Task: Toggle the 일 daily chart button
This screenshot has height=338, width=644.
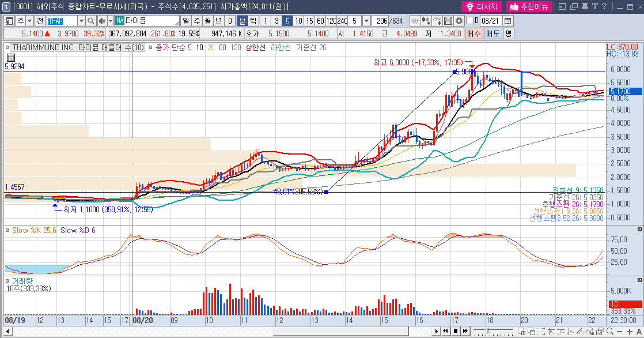Action: 185,21
